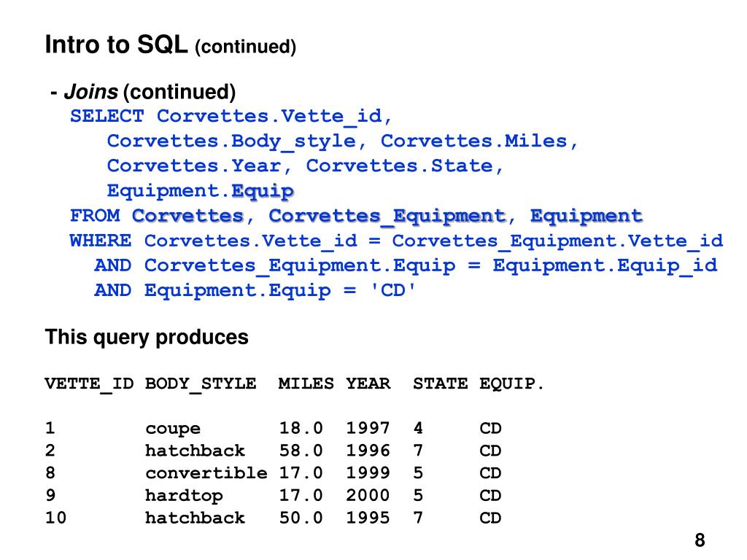Click the year value 1995
The height and width of the screenshot is (560, 747).
click(368, 518)
